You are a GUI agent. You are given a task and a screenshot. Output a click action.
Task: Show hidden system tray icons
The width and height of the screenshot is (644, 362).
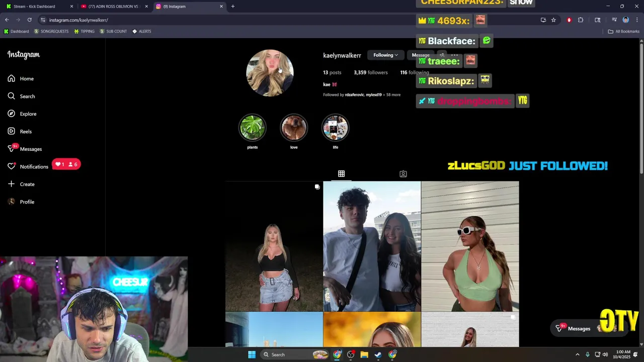[x=577, y=354]
